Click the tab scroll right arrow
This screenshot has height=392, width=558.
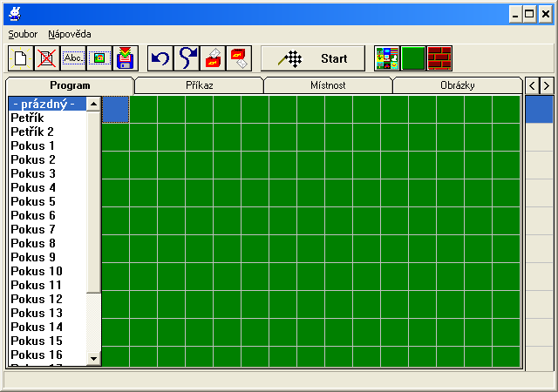[x=547, y=85]
